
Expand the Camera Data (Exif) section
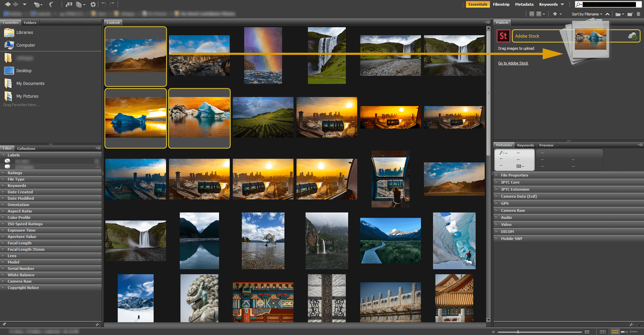tap(519, 196)
